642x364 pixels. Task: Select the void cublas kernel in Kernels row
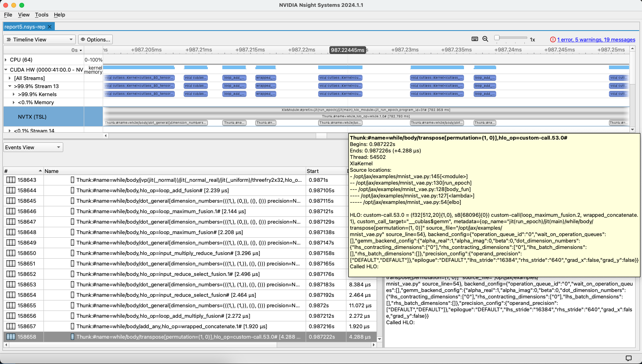tap(196, 94)
